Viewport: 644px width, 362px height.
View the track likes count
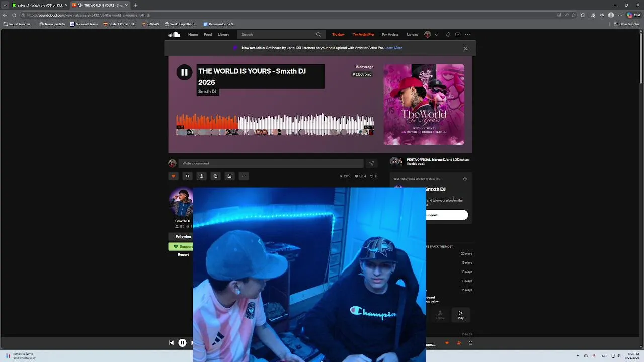[x=360, y=176]
